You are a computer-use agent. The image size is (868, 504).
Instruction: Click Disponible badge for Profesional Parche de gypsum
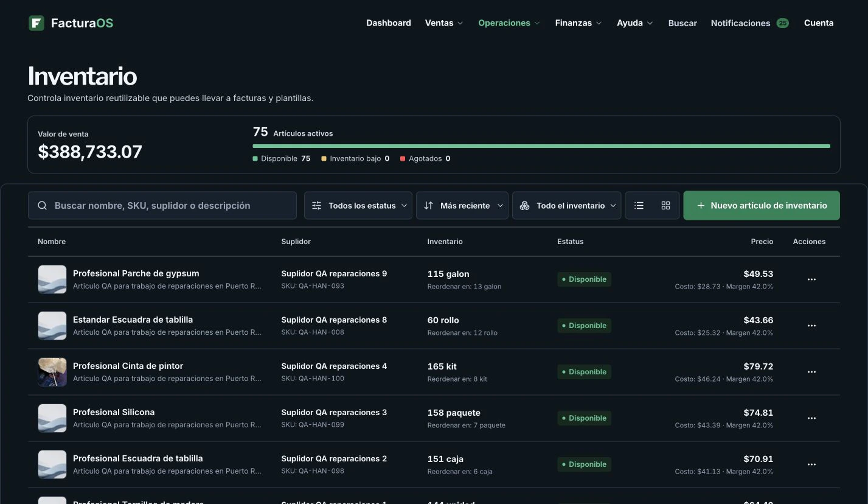(x=584, y=279)
